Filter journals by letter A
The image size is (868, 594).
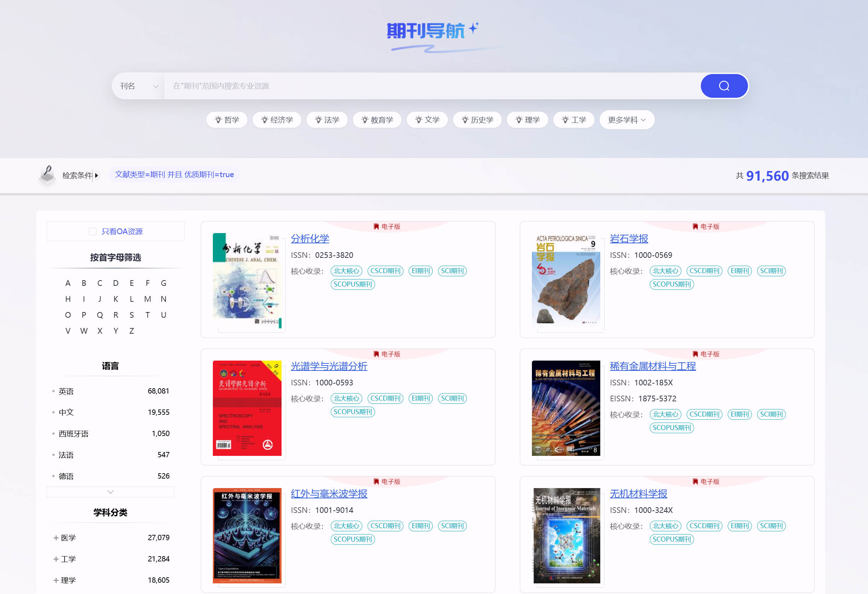pyautogui.click(x=68, y=283)
